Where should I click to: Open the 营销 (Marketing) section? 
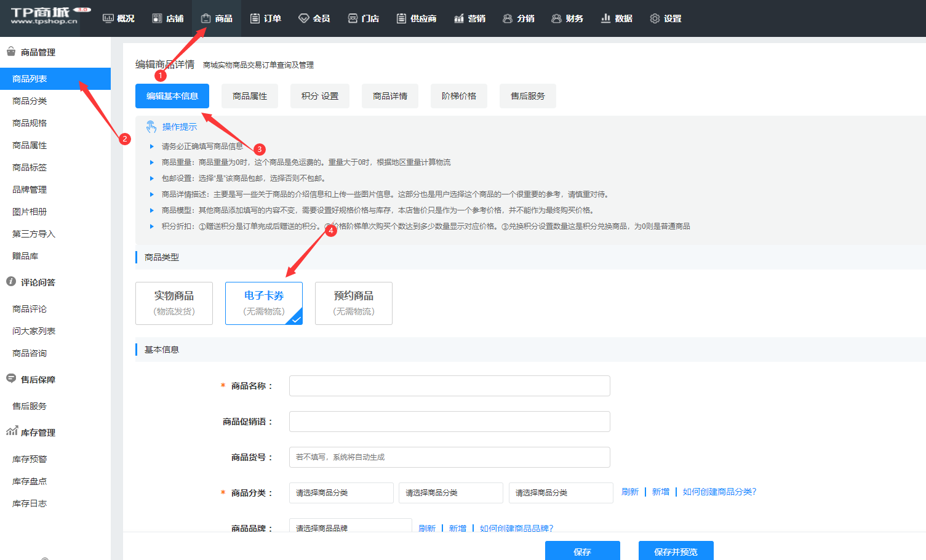[x=469, y=18]
